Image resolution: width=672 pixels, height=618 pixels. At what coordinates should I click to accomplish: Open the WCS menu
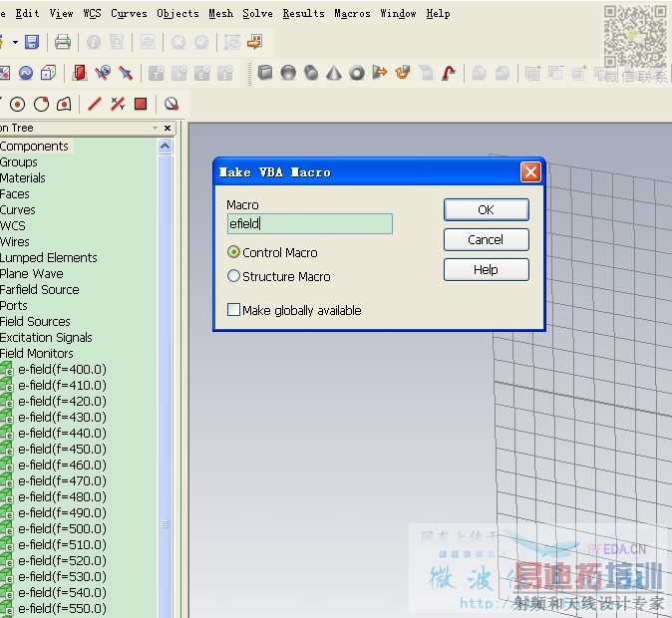(x=92, y=13)
